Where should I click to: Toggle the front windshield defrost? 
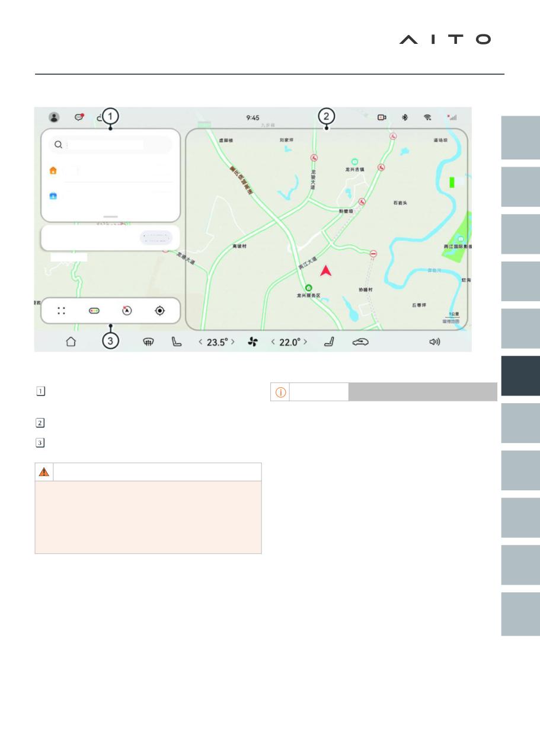click(149, 342)
